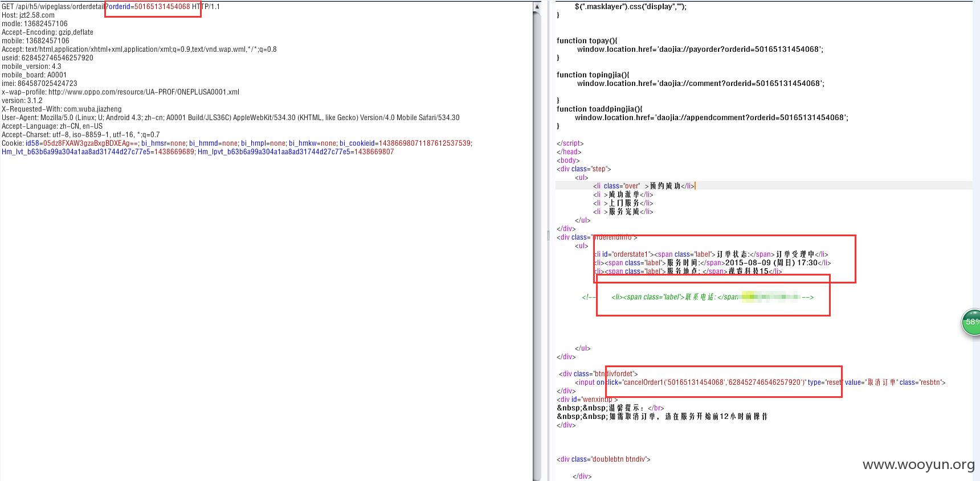Click the request pane scrollbar up arrow
This screenshot has width=980, height=481.
coord(537,7)
